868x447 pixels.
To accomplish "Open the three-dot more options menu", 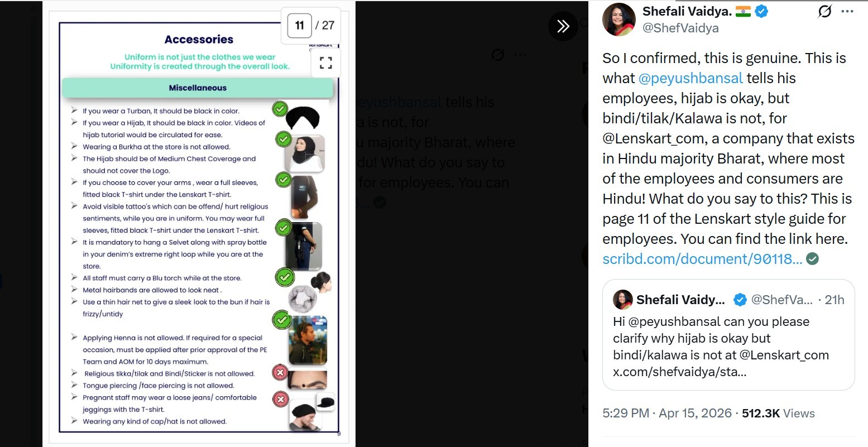I will click(x=847, y=11).
